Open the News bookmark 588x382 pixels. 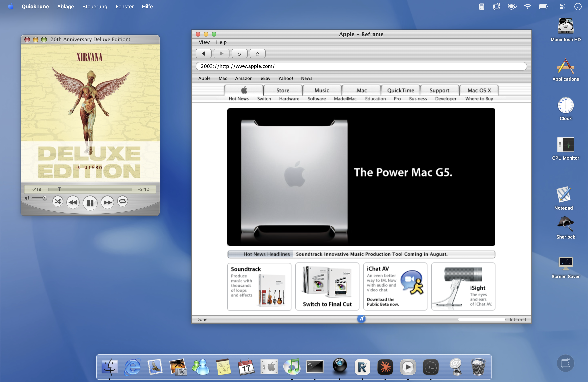point(307,78)
